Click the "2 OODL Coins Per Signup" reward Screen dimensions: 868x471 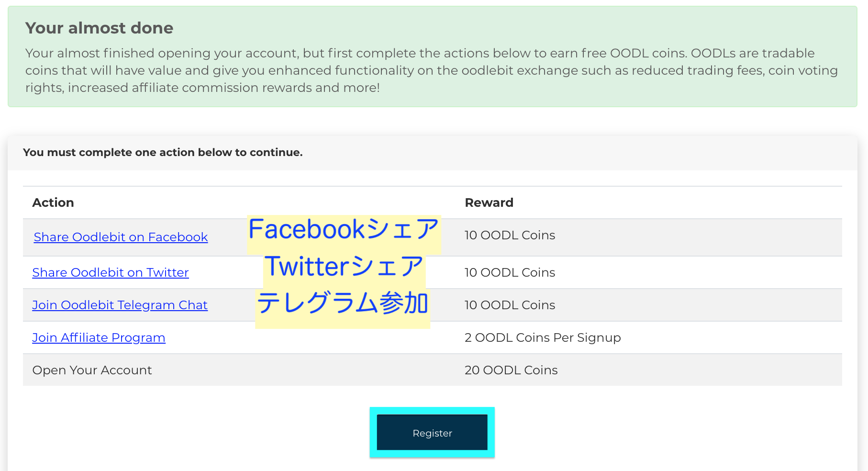click(x=543, y=337)
